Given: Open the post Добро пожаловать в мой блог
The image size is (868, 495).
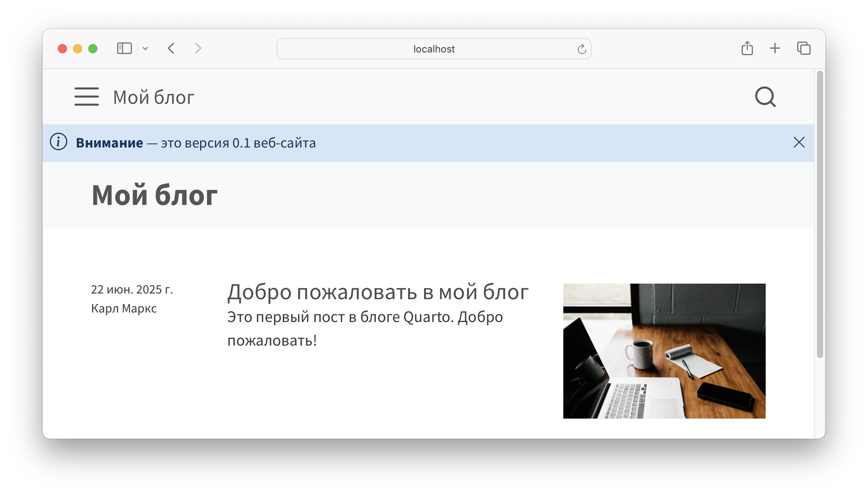Looking at the screenshot, I should [x=378, y=292].
